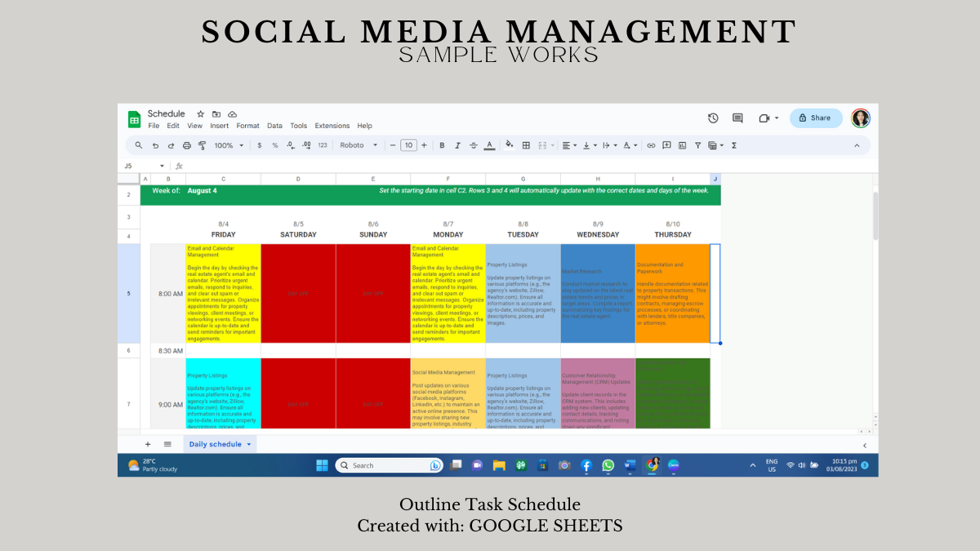Click the font size field

point(408,145)
